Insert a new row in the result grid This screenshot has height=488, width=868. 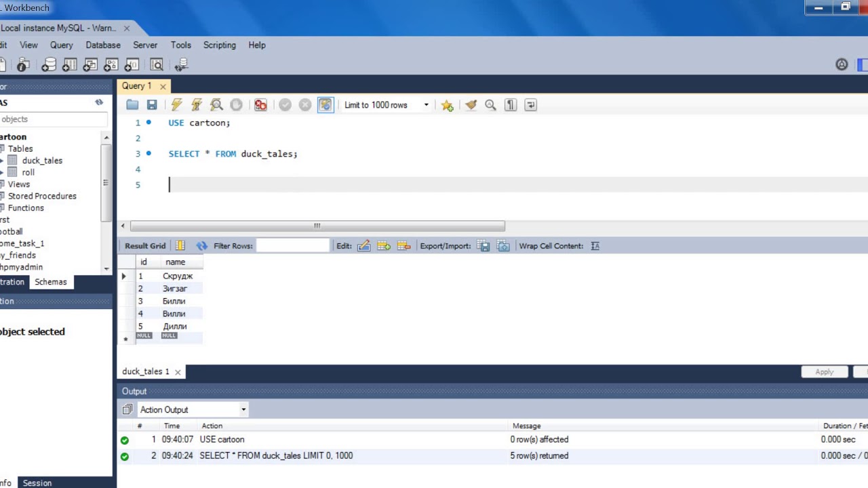click(384, 246)
